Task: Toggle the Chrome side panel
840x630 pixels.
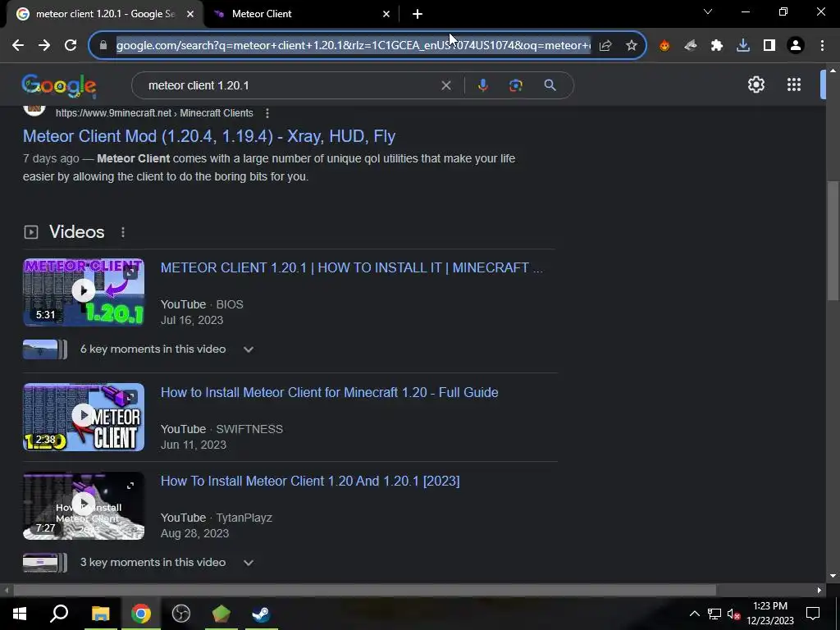Action: click(769, 46)
